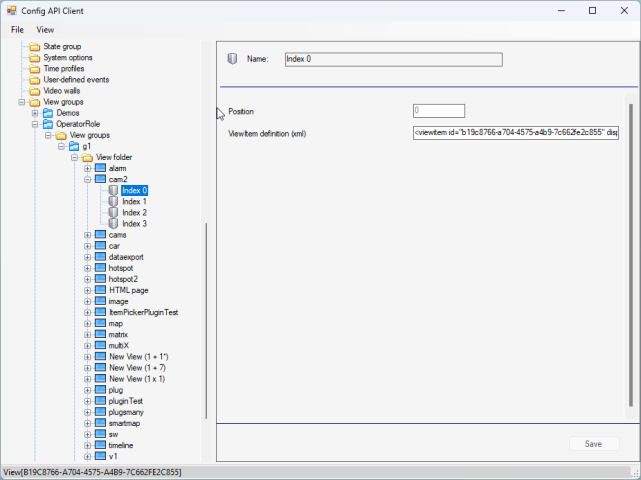Click the cam2 view icon in tree
Viewport: 641px width, 480px height.
(100, 179)
